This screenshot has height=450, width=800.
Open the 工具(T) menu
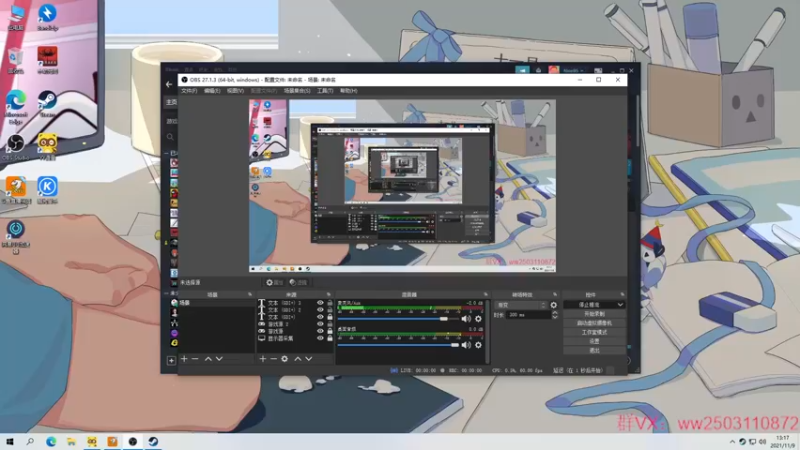[x=325, y=91]
